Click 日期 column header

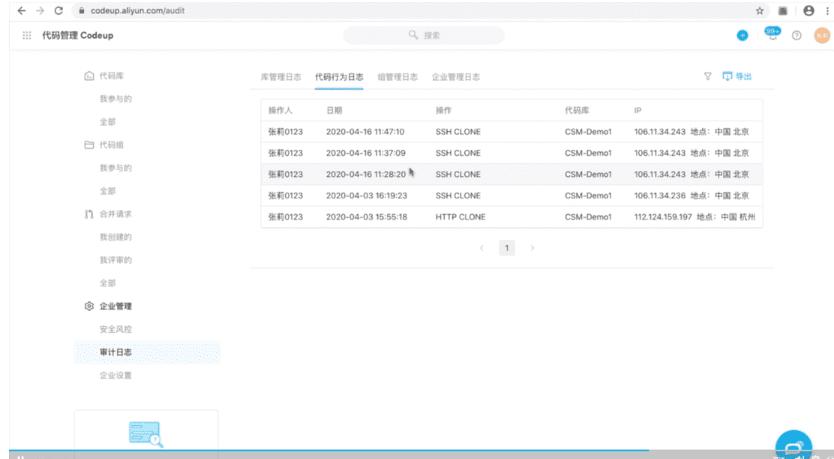pyautogui.click(x=334, y=110)
